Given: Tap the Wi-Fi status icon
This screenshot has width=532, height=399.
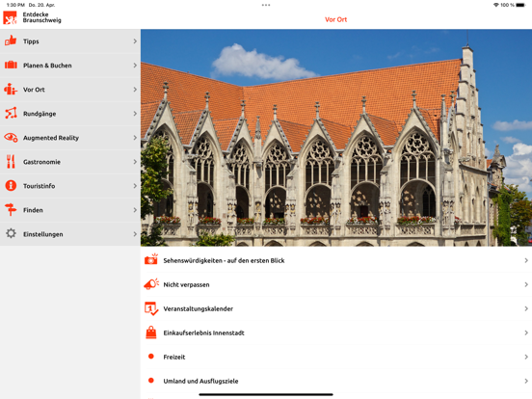Looking at the screenshot, I should coord(495,5).
